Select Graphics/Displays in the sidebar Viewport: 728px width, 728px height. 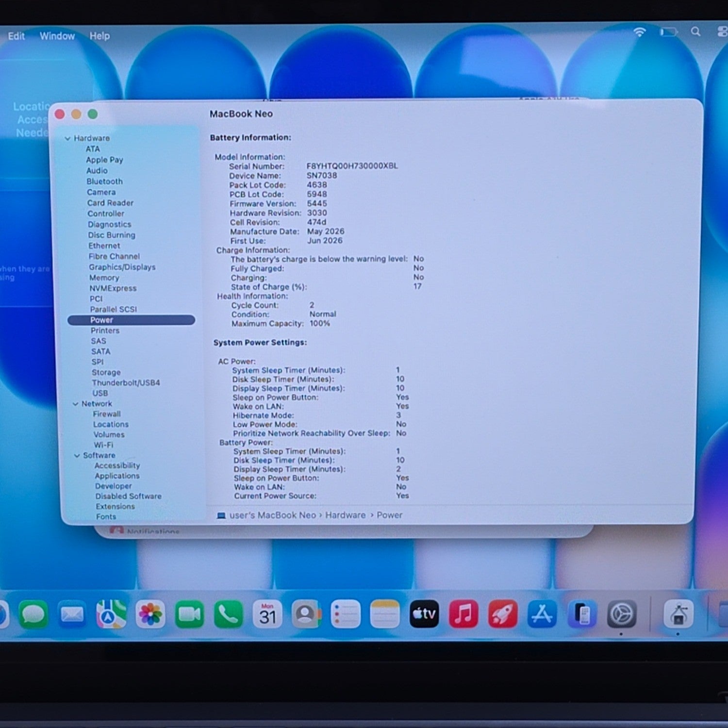pos(122,267)
